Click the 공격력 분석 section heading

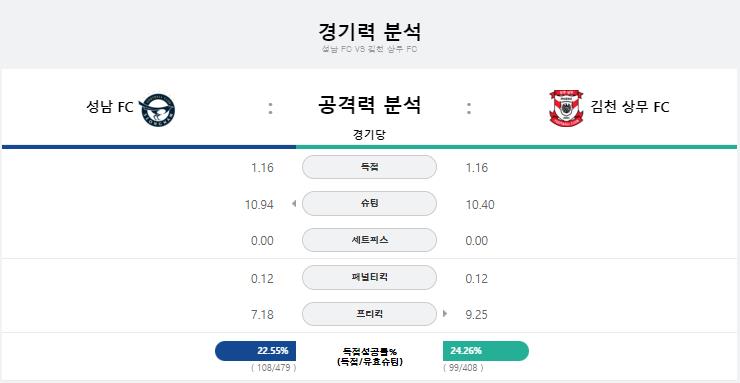tap(369, 105)
